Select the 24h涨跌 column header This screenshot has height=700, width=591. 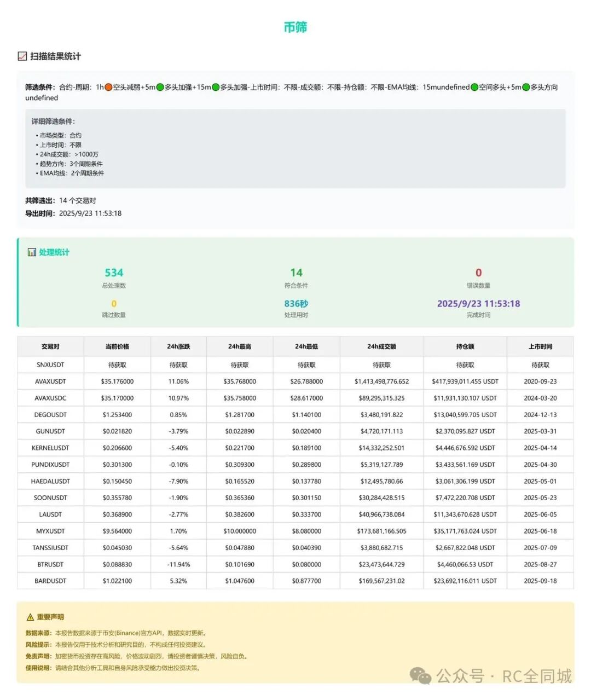[x=178, y=347]
